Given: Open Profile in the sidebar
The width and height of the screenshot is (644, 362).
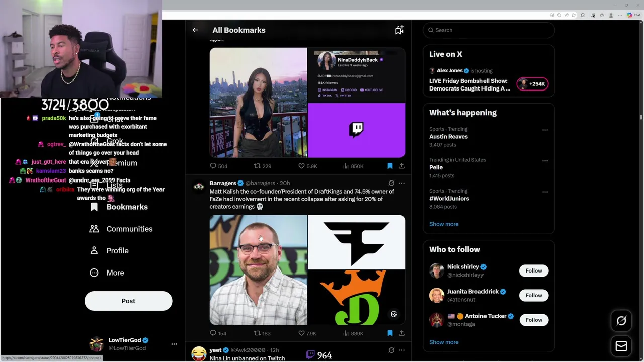Looking at the screenshot, I should pyautogui.click(x=109, y=250).
